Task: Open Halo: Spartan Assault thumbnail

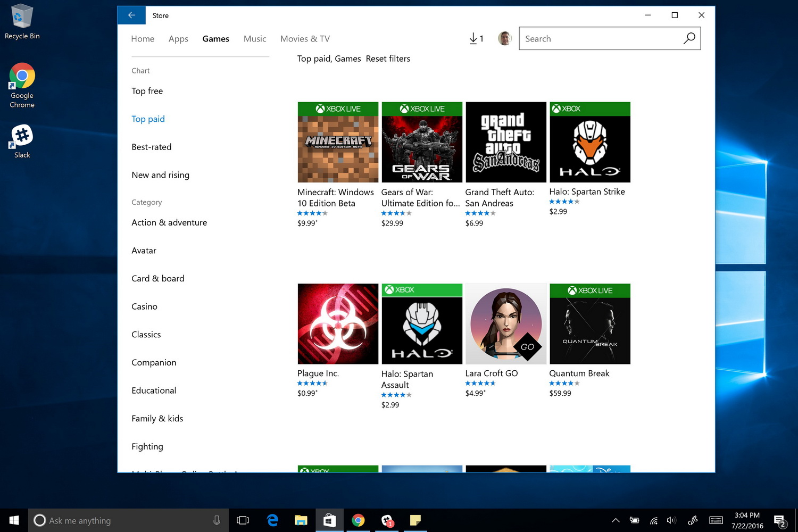Action: [422, 324]
